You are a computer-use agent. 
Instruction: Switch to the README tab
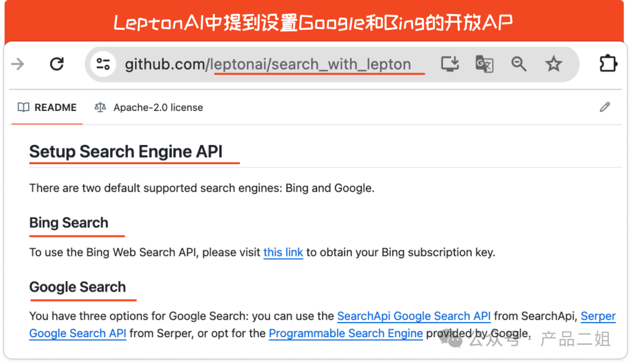(x=47, y=108)
